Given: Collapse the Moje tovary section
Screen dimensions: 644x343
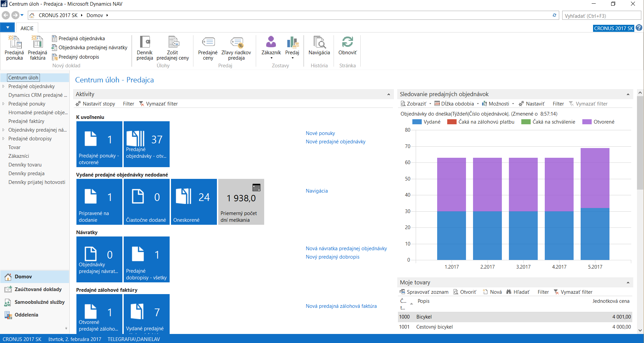Looking at the screenshot, I should 628,283.
